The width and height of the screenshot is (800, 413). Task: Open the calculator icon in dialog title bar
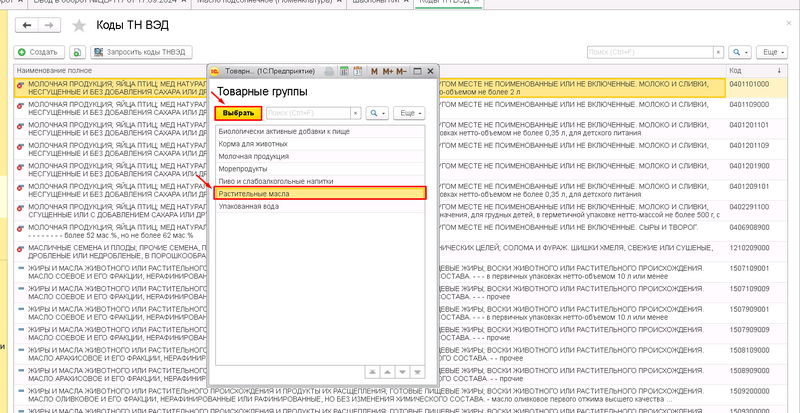click(x=344, y=71)
